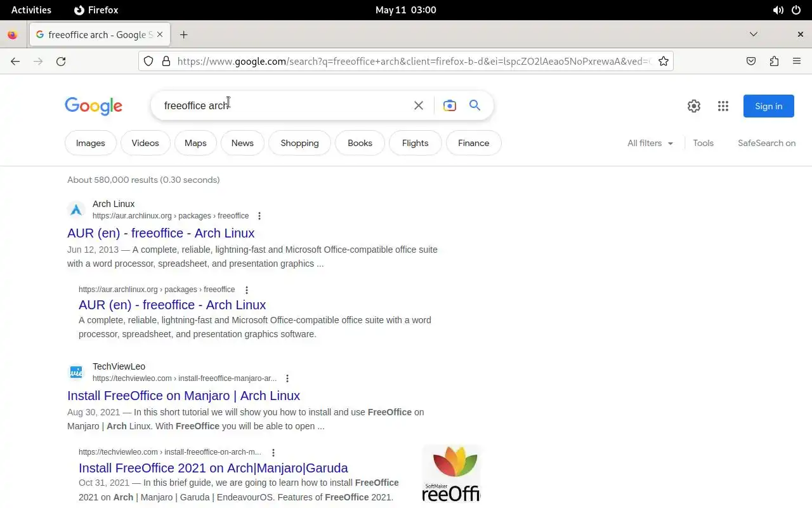Open the system power menu
Viewport: 812px width, 508px height.
[797, 10]
